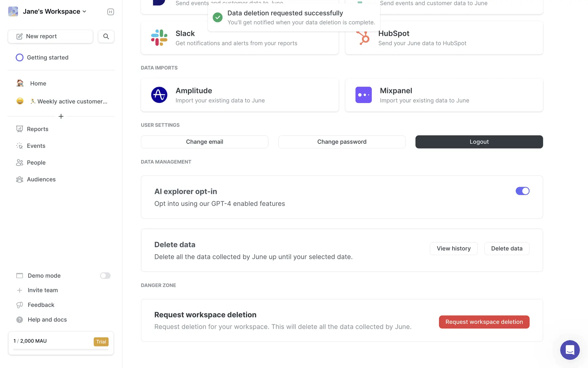Select the Amplitude import logo
The width and height of the screenshot is (588, 368).
pos(159,95)
